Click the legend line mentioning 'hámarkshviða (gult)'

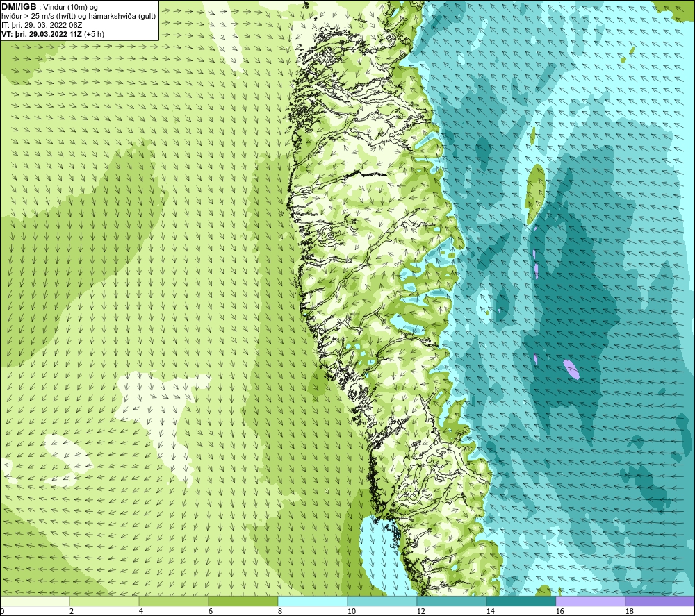click(79, 17)
